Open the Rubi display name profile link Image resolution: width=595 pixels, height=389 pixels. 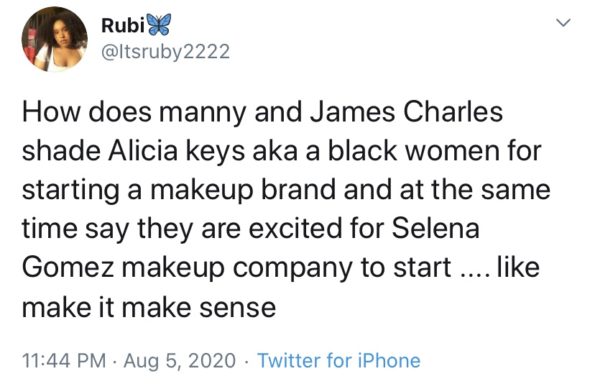pos(123,25)
